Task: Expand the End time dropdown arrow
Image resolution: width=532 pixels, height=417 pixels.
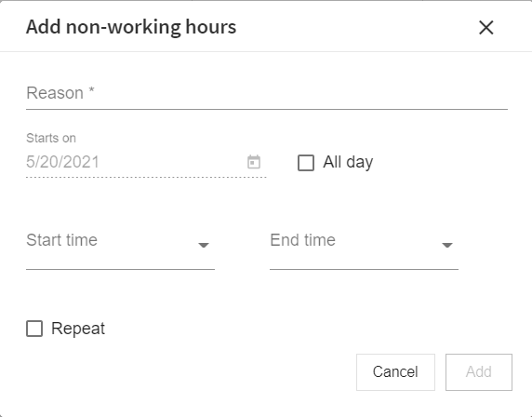Action: pos(447,245)
